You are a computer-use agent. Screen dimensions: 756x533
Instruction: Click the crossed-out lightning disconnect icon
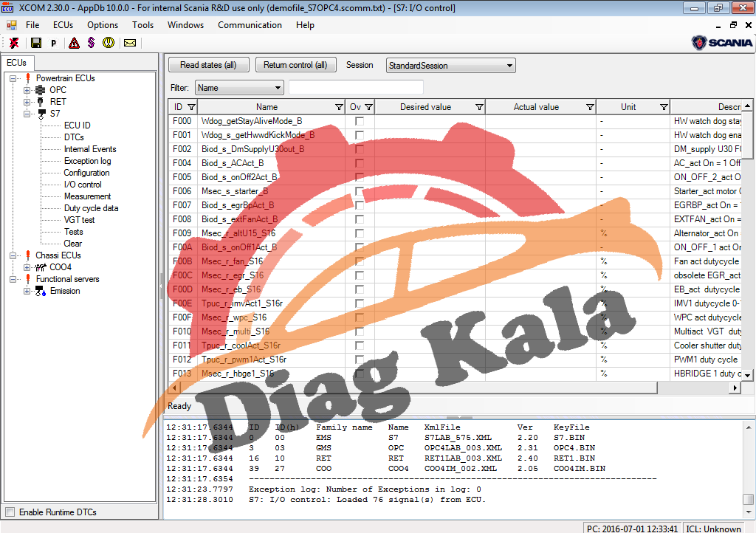pos(15,43)
